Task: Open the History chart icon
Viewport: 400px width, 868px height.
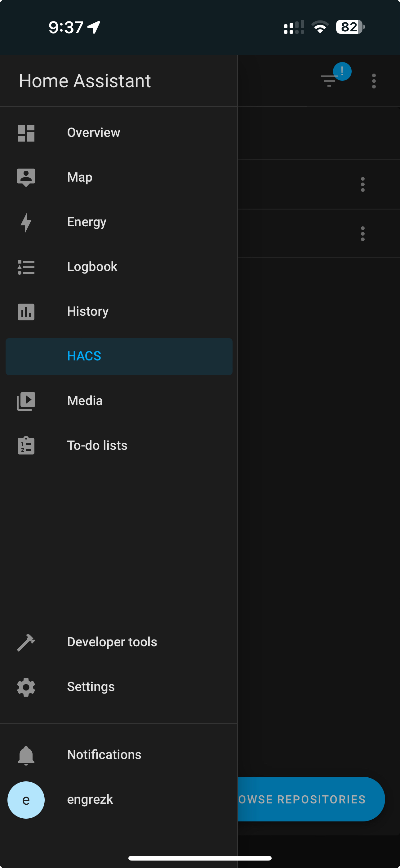Action: (x=26, y=311)
